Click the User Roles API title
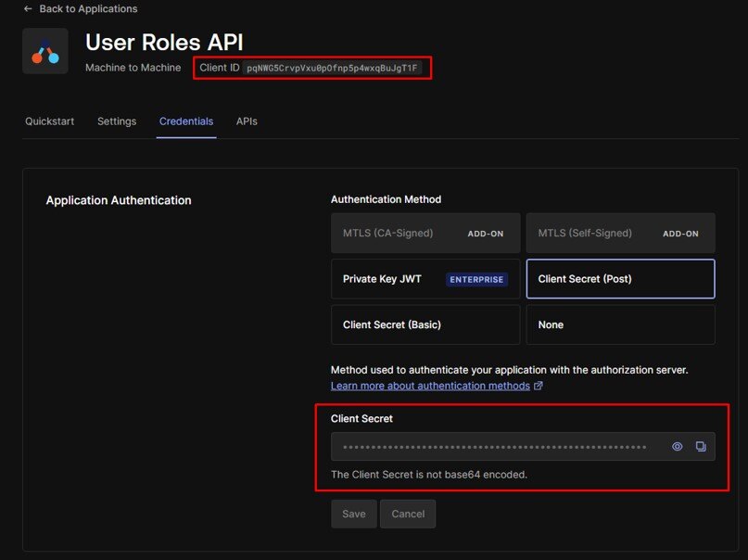 [x=164, y=42]
